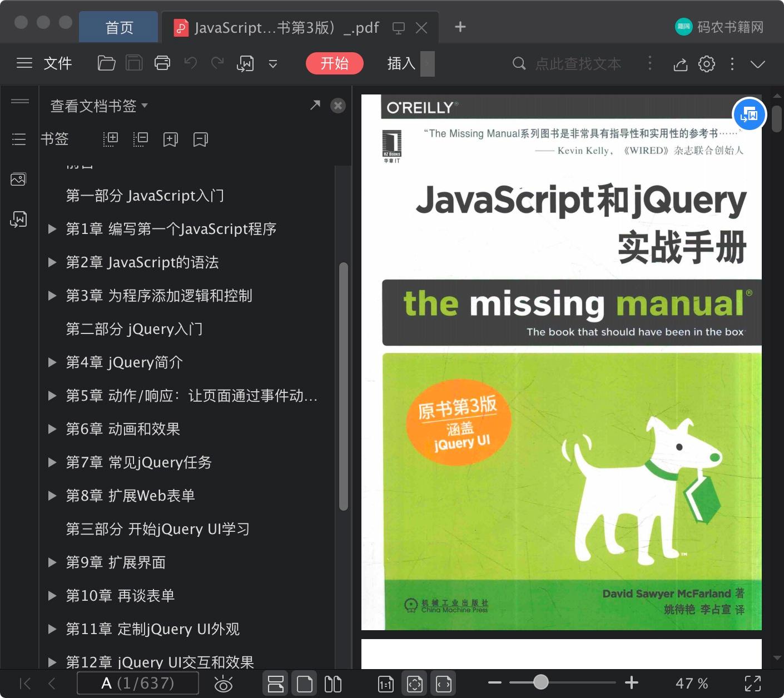Click the expand all bookmarks icon
The image size is (784, 698).
[111, 139]
